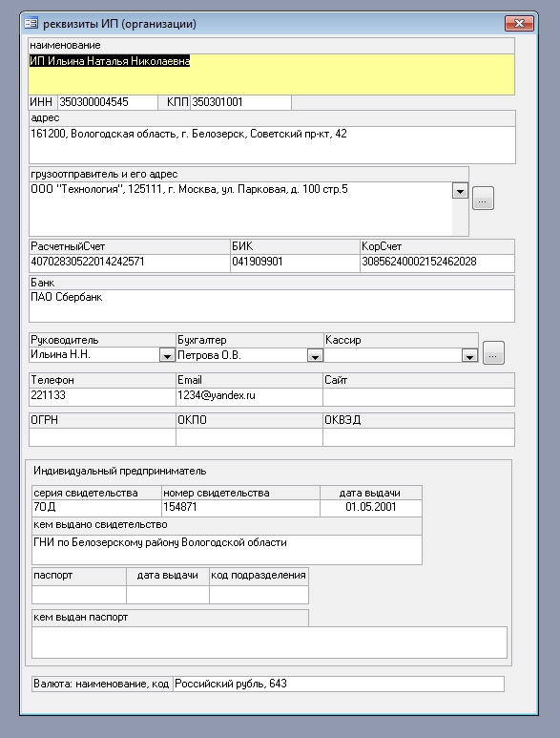Click the form icon in the title bar

coord(31,23)
